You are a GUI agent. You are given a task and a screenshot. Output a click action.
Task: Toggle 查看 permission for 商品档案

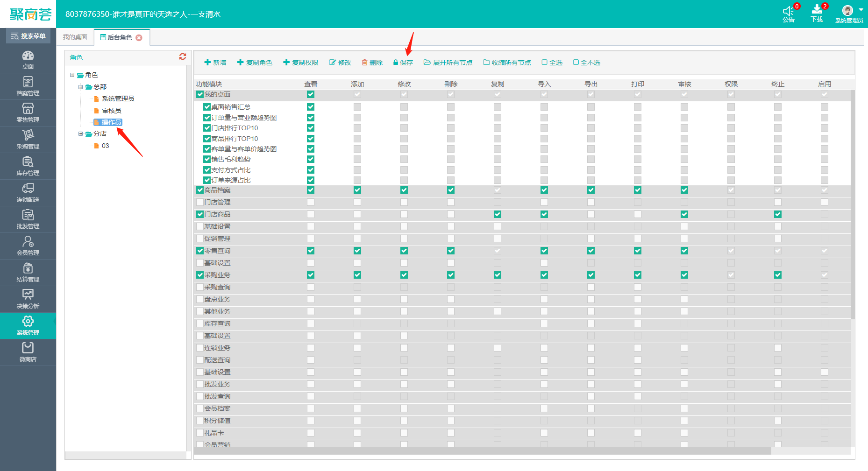tap(311, 190)
